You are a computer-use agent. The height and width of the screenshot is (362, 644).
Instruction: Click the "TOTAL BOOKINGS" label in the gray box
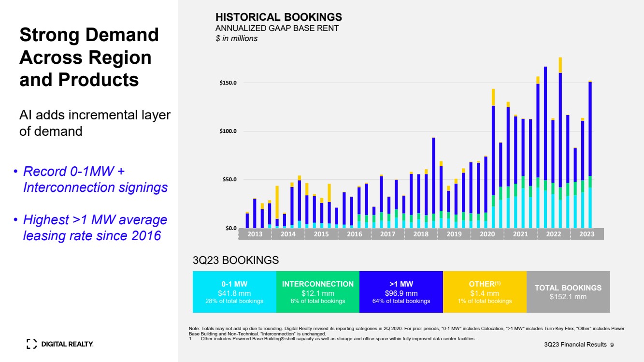(x=568, y=288)
